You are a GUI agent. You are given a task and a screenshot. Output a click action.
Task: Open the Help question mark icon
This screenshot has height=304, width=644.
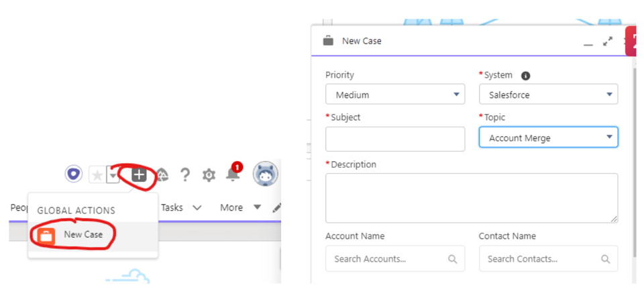pyautogui.click(x=185, y=175)
